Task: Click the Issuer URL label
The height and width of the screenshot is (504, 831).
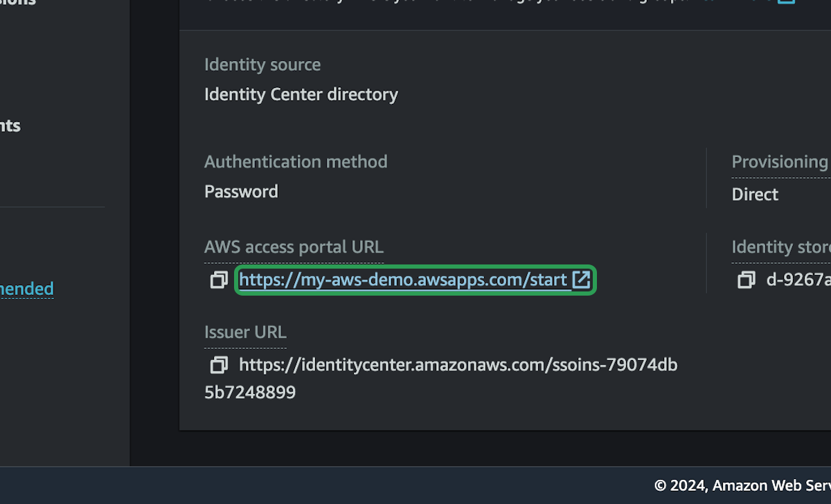Action: point(245,332)
